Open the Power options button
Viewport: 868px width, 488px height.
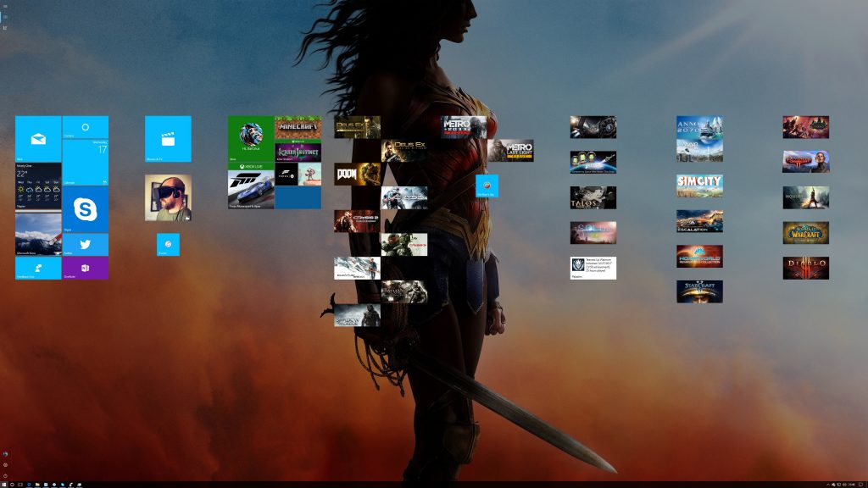(x=5, y=475)
